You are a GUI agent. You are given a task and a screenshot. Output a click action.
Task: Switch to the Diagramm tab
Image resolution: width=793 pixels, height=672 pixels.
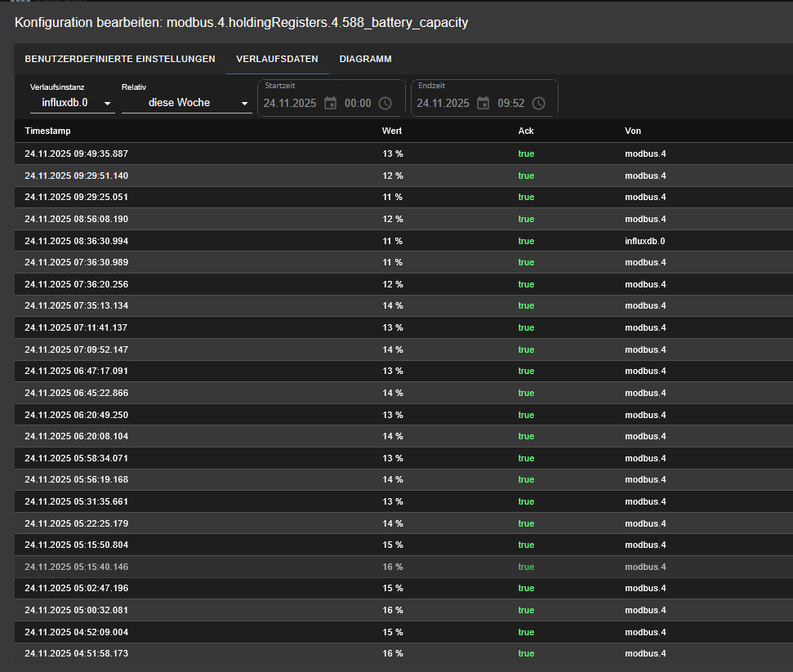(x=365, y=59)
